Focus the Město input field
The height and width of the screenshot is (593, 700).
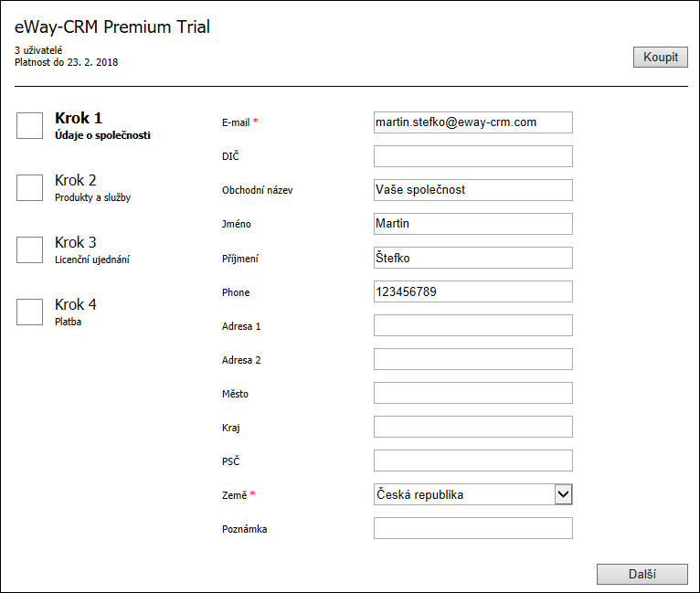click(x=473, y=393)
